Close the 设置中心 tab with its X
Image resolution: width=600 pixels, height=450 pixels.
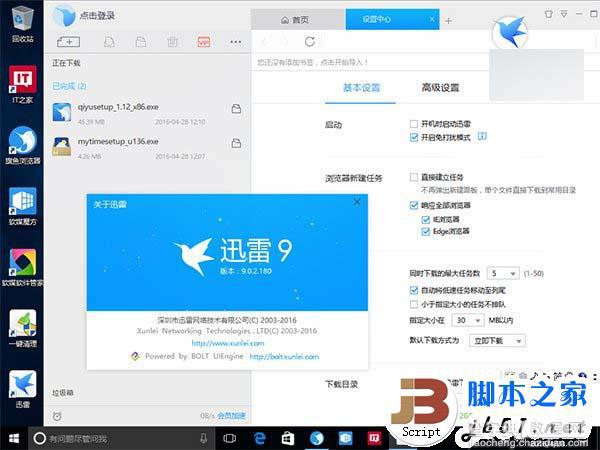point(432,19)
